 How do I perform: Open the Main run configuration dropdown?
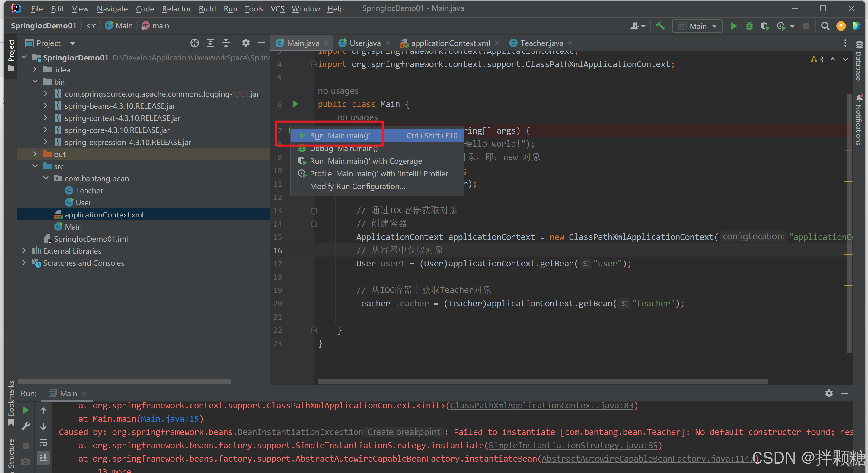point(697,26)
